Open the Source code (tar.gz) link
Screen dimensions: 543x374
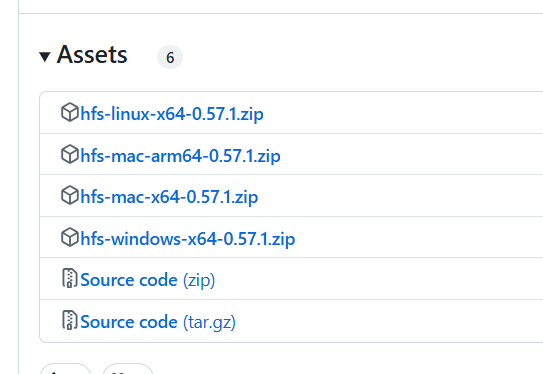(x=158, y=322)
